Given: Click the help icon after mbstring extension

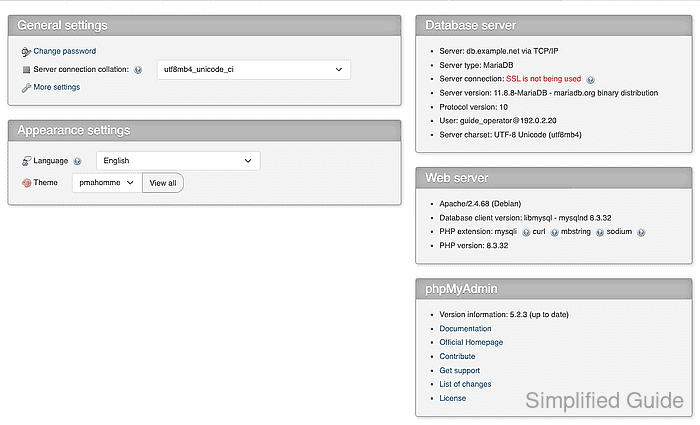Looking at the screenshot, I should [x=600, y=233].
